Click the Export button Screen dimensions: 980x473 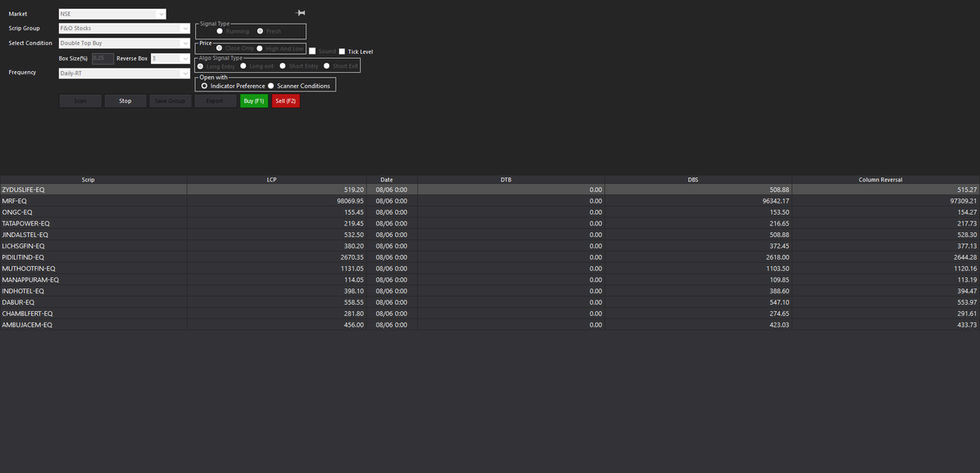215,100
